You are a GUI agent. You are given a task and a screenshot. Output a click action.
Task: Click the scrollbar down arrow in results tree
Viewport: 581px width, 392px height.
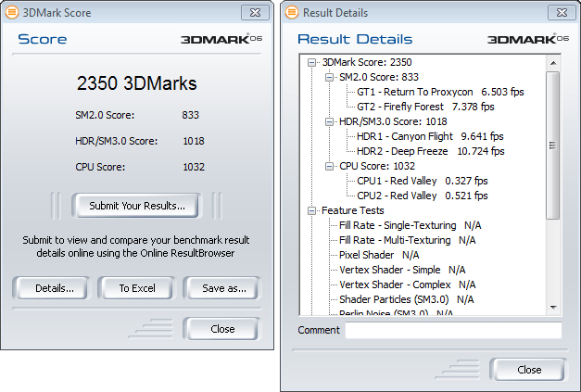553,308
